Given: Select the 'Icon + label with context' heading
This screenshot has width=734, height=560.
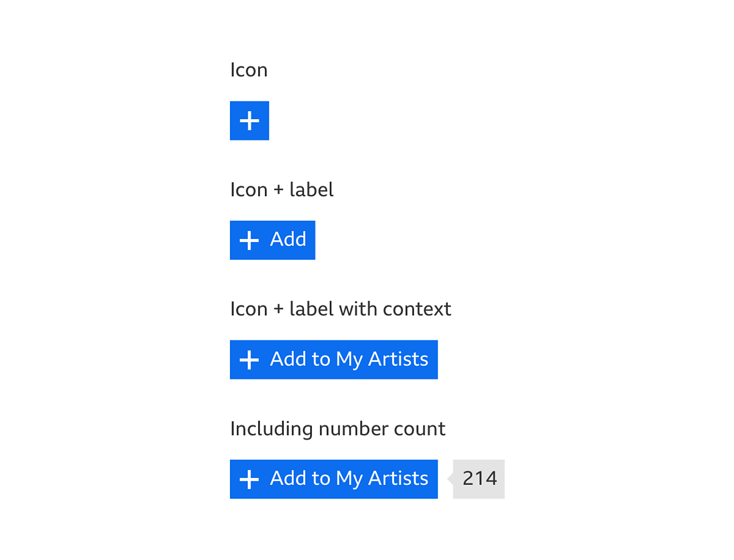Looking at the screenshot, I should click(341, 309).
